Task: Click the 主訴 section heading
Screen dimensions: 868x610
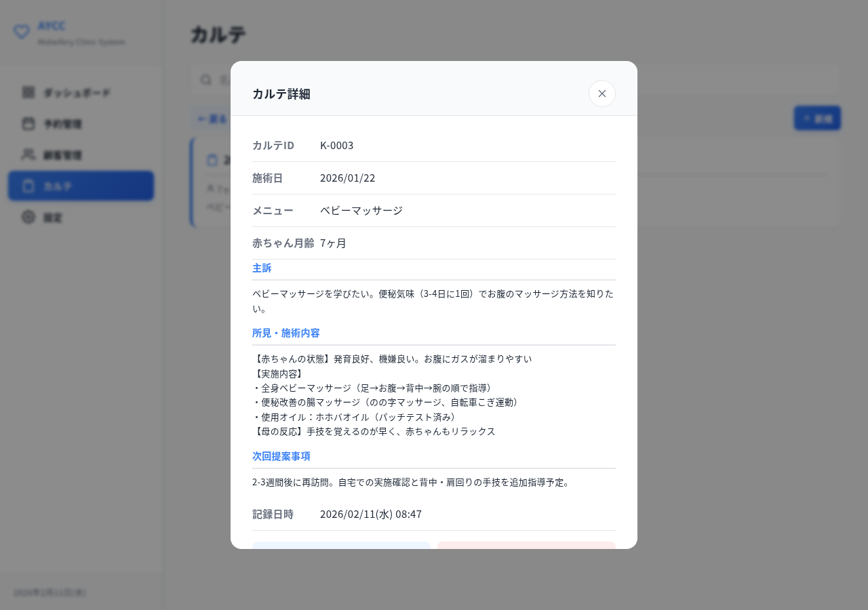Action: 262,268
